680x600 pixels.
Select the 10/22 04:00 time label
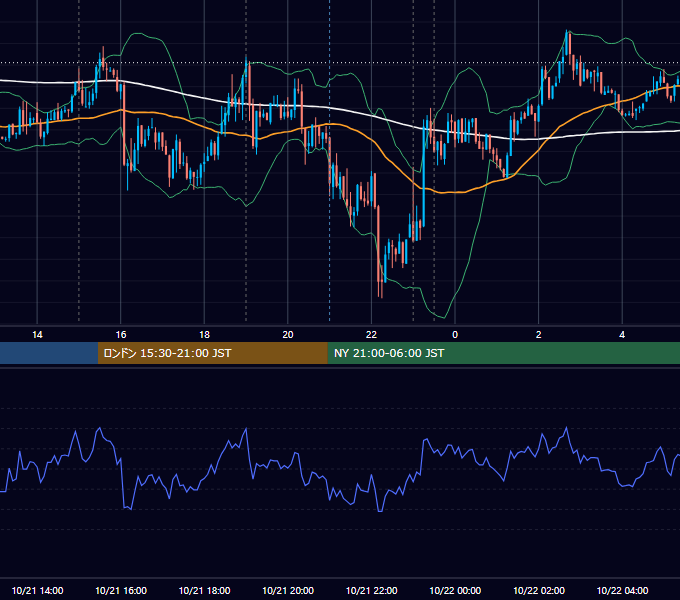tap(622, 590)
